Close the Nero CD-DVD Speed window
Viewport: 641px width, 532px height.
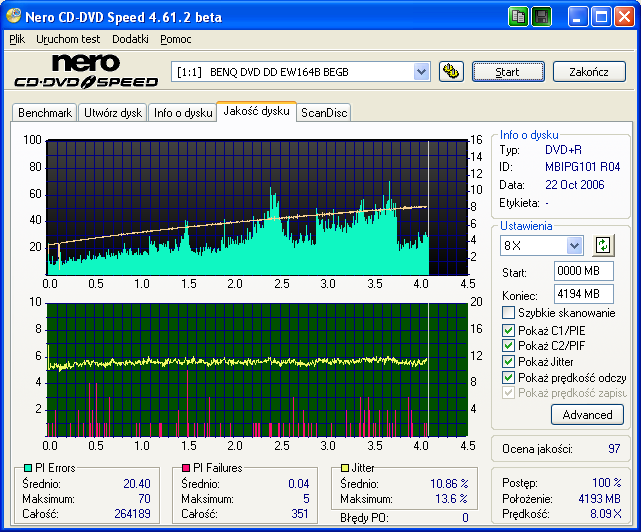pos(624,17)
